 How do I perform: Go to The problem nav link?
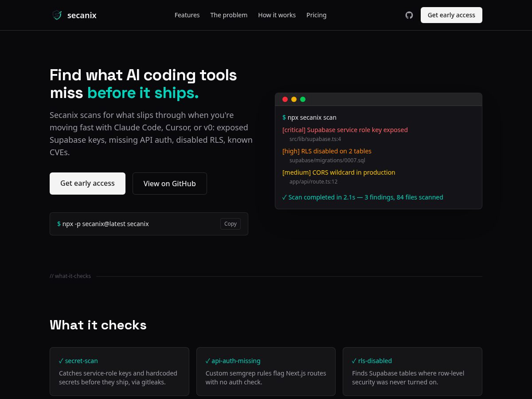229,15
